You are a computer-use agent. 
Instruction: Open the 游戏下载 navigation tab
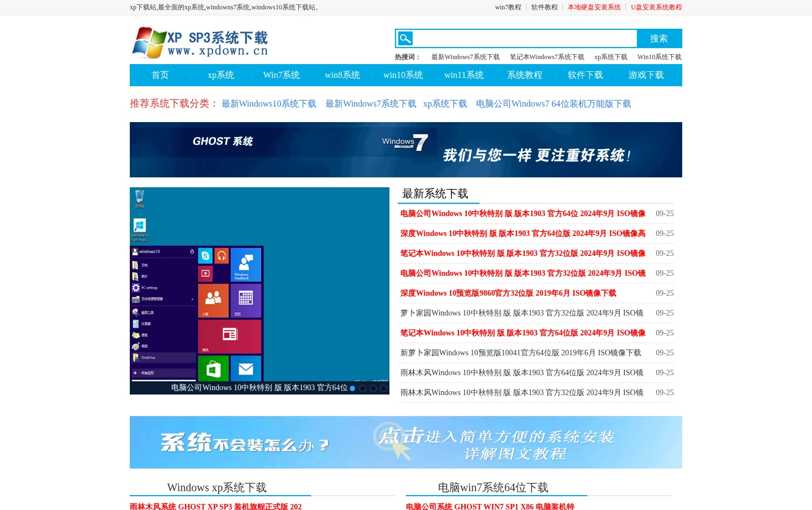[646, 75]
